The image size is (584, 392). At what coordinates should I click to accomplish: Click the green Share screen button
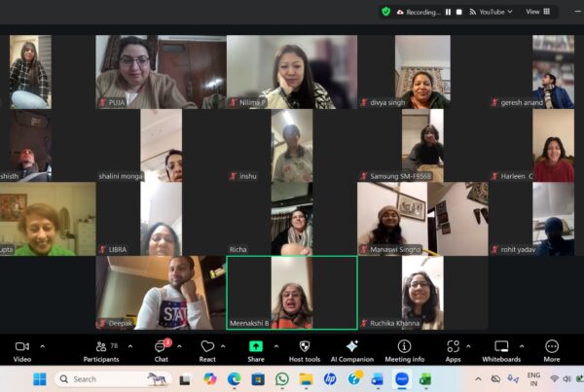coord(256,347)
